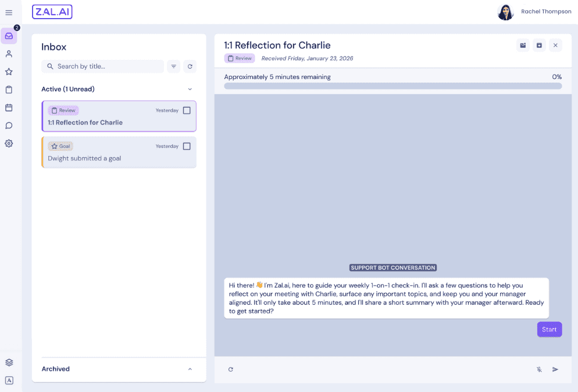Expand the Archived section
This screenshot has width=578, height=392.
(190, 369)
